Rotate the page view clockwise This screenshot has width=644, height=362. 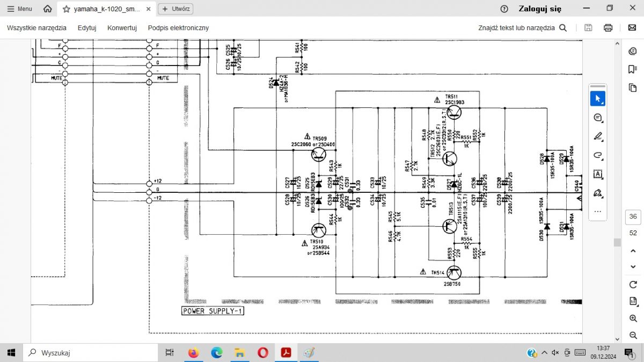(x=633, y=284)
